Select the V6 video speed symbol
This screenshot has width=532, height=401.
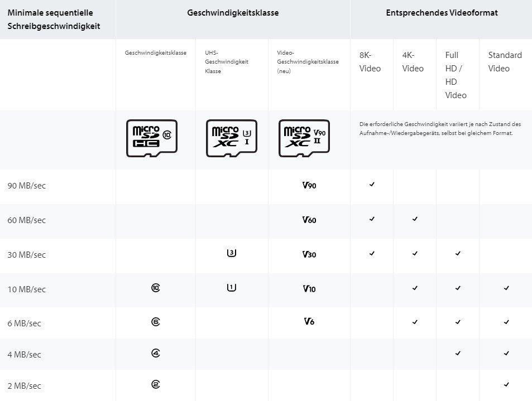[x=309, y=321]
